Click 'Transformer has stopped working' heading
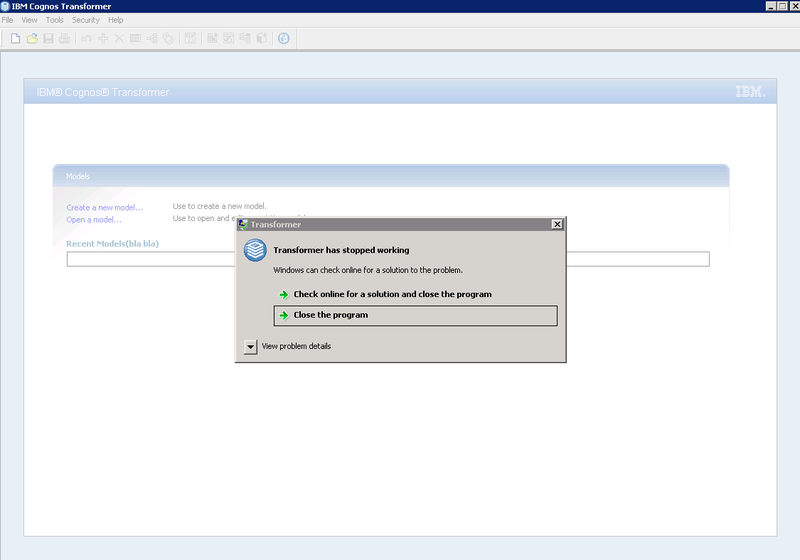 [341, 250]
